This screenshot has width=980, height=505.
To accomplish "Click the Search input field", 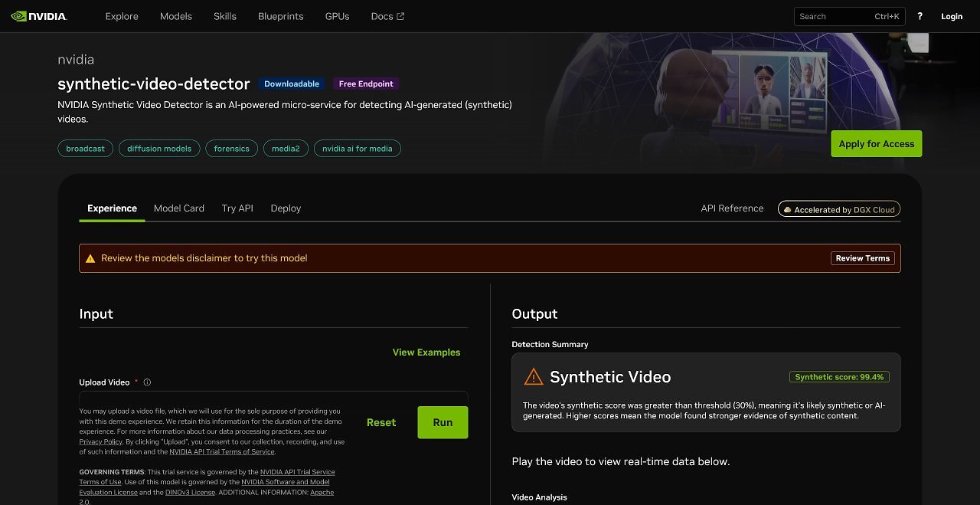I will 849,16.
